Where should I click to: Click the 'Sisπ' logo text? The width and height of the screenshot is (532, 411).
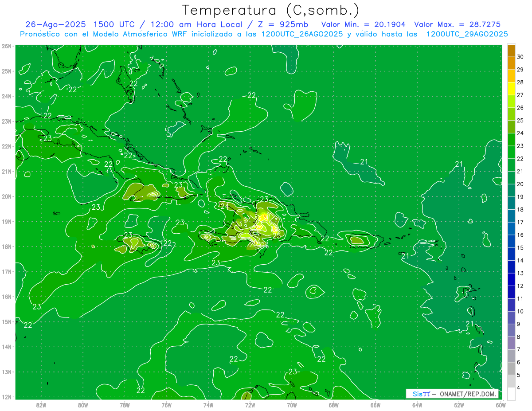pyautogui.click(x=421, y=394)
